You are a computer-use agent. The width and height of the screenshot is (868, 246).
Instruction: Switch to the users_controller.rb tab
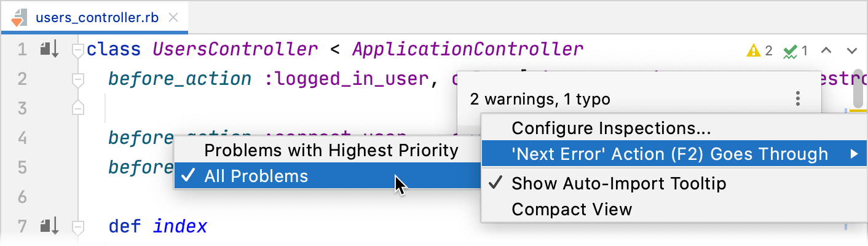(97, 17)
